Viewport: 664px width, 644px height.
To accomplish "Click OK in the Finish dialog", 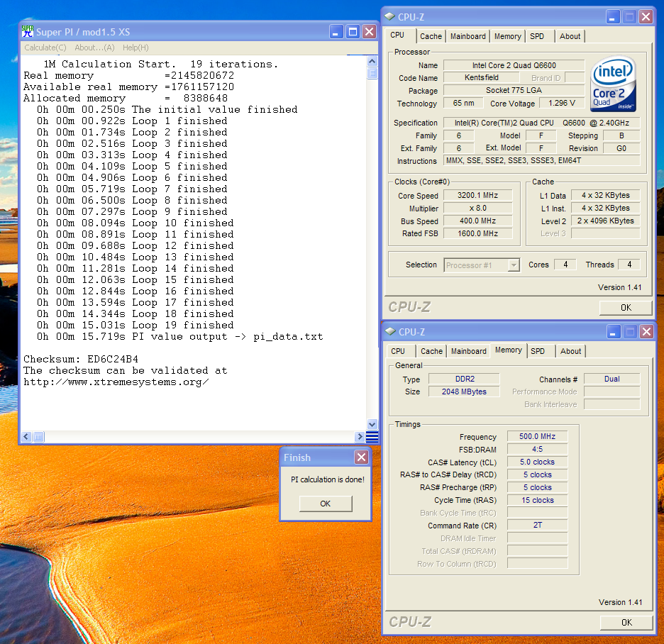I will 325,504.
